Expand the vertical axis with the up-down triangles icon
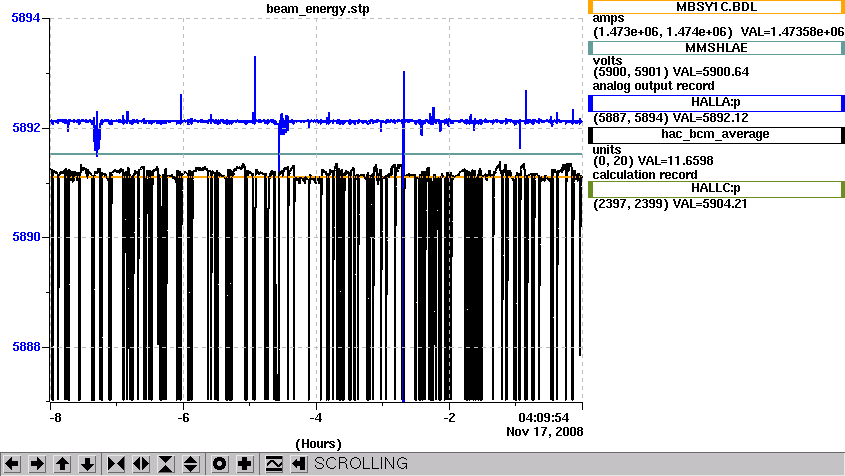 (x=191, y=464)
